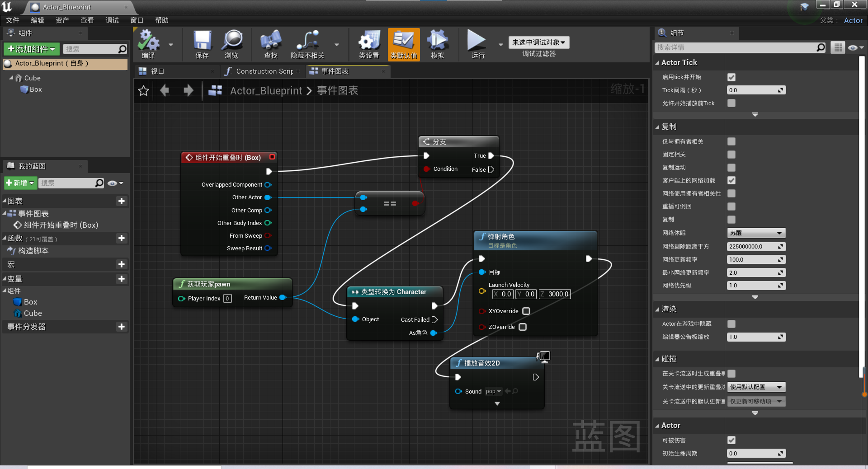Click the Actor parent class link
Image resolution: width=868 pixels, height=469 pixels.
(853, 20)
